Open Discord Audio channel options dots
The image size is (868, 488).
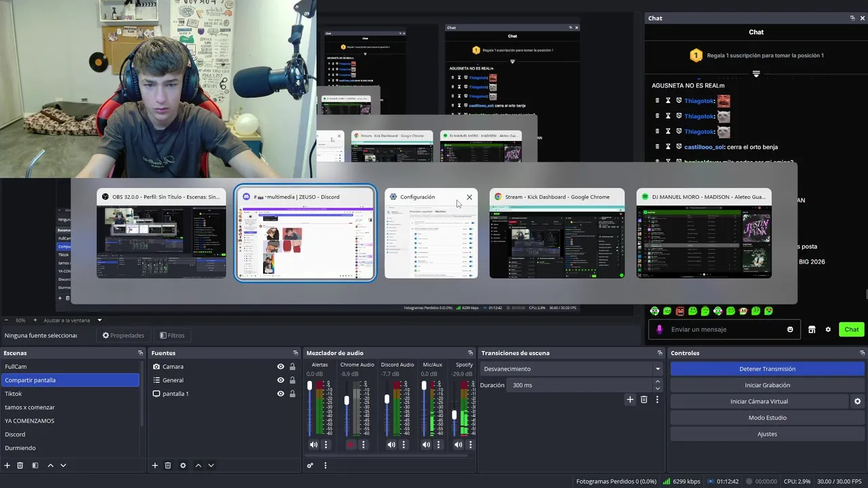tap(404, 445)
